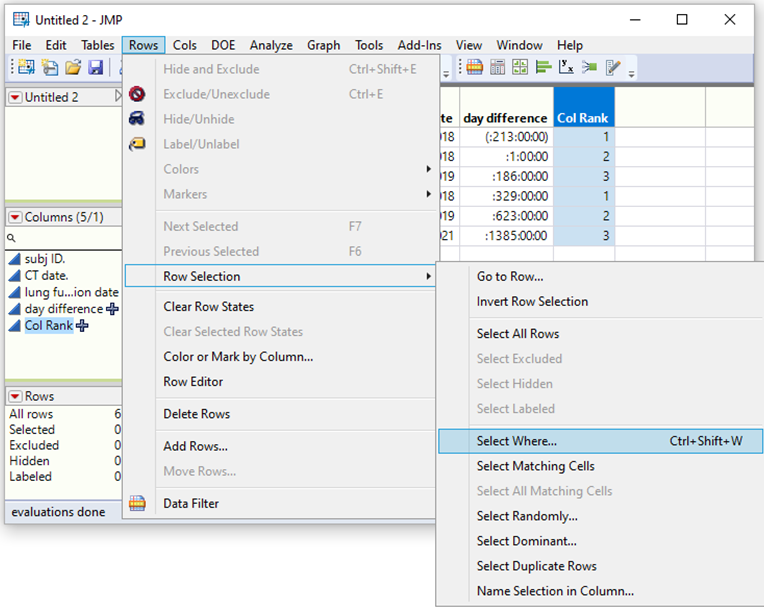The width and height of the screenshot is (764, 612).
Task: Choose Invert Row Selection
Action: point(532,302)
